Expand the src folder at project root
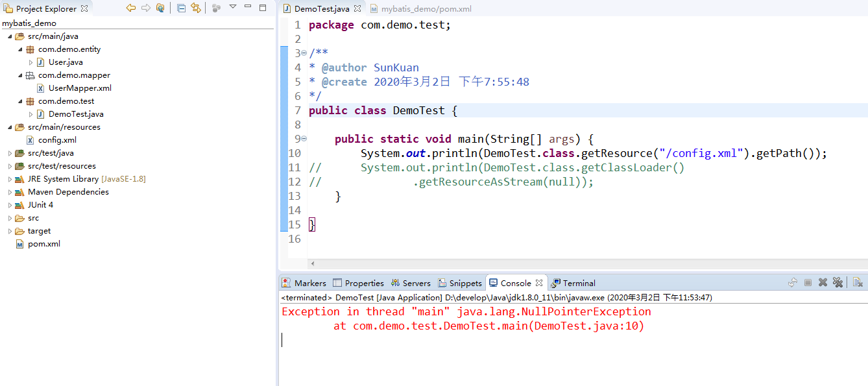 pos(10,218)
